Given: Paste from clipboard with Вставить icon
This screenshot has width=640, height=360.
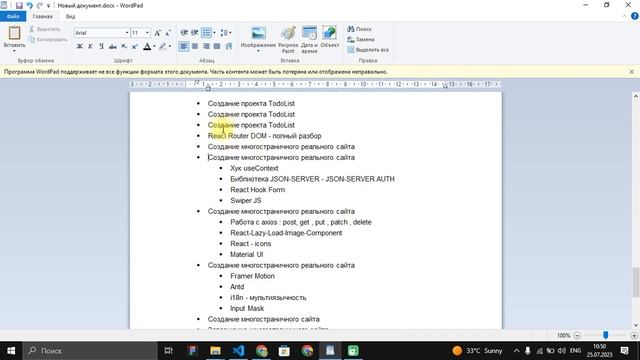Looking at the screenshot, I should pyautogui.click(x=14, y=33).
